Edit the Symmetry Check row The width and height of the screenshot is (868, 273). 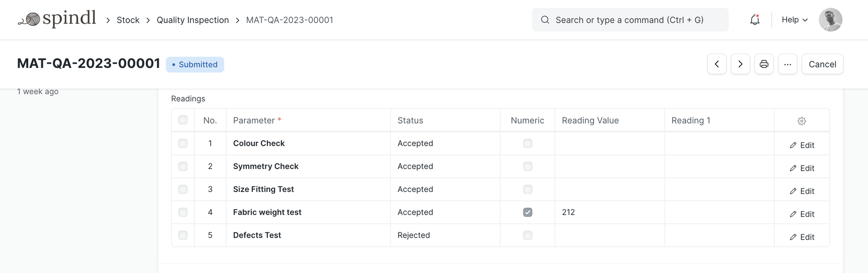pyautogui.click(x=802, y=168)
